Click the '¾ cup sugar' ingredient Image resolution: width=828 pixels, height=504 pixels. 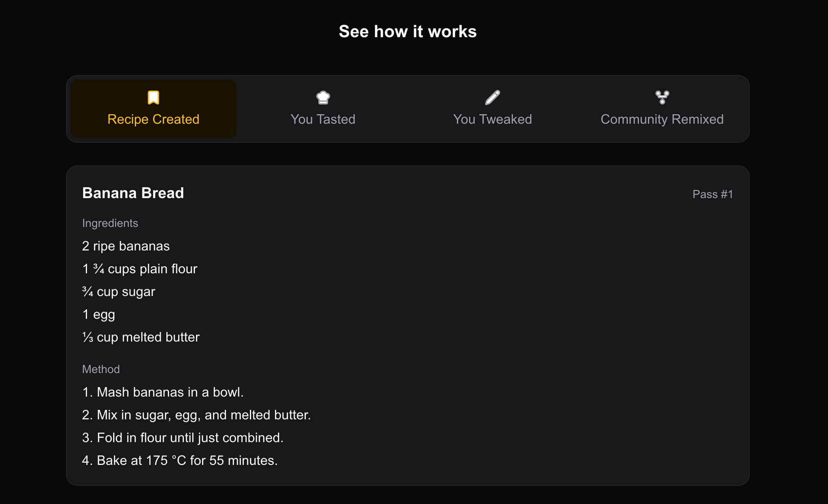pyautogui.click(x=119, y=292)
